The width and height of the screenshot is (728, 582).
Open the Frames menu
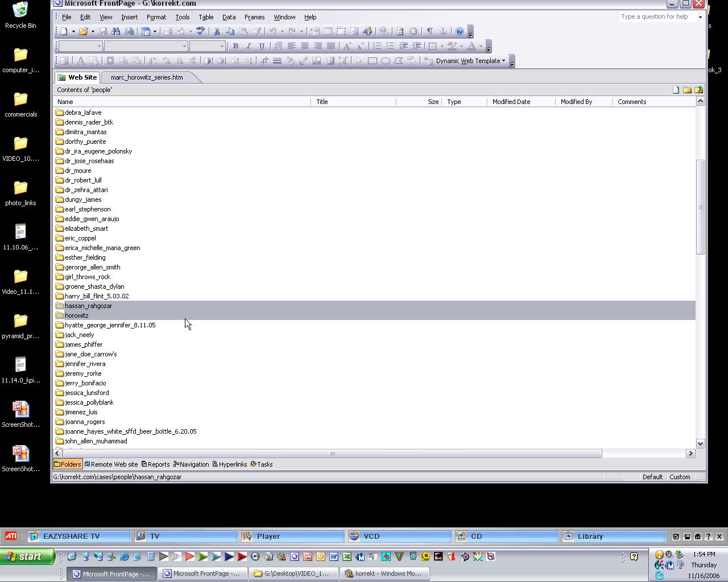254,17
